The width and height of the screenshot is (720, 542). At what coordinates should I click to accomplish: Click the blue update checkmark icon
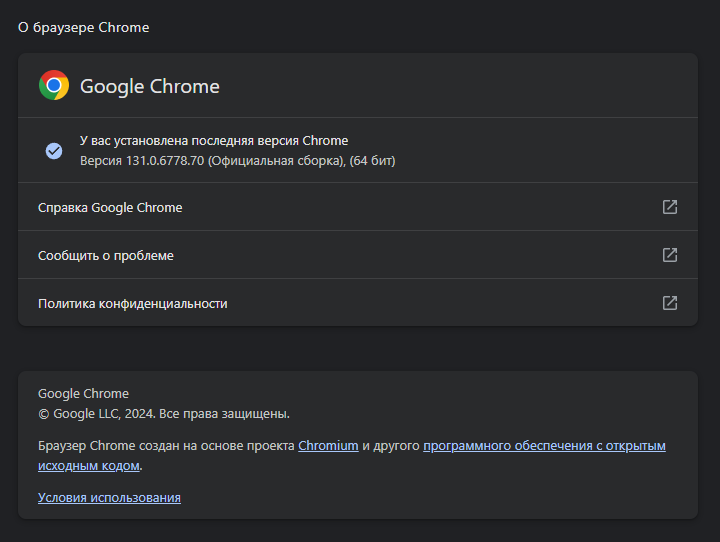54,150
